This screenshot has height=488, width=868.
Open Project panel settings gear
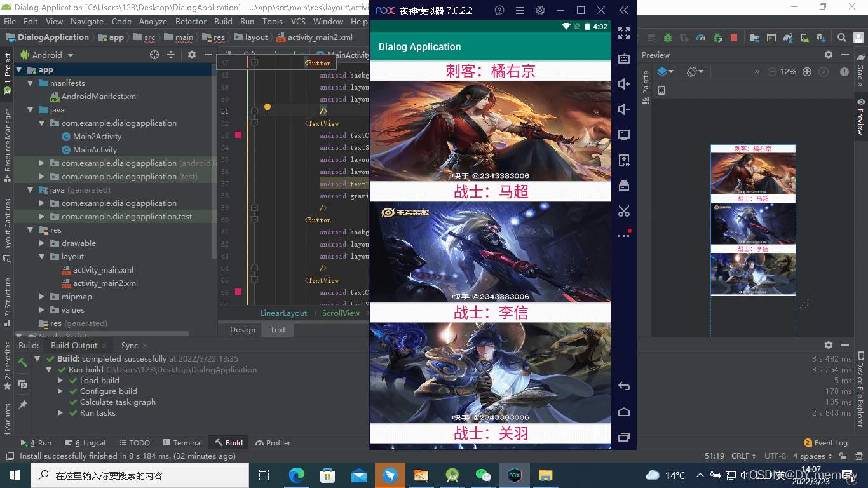(192, 55)
